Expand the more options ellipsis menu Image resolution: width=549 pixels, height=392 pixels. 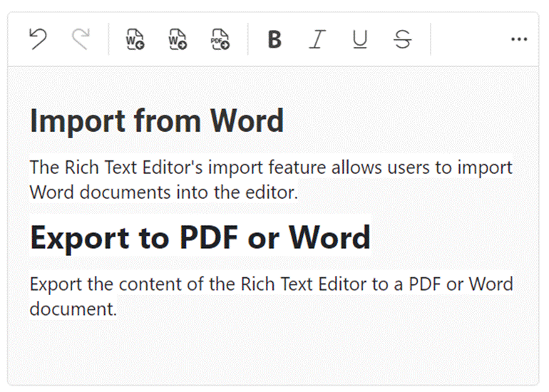[519, 39]
